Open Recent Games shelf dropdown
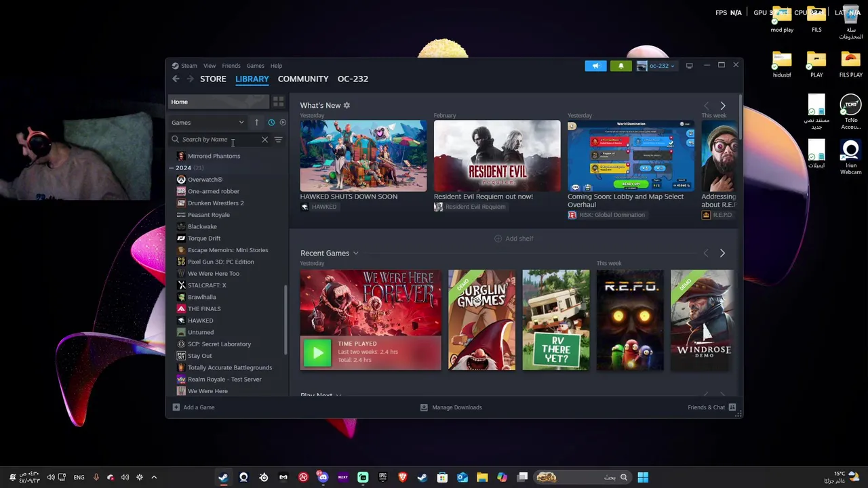Image resolution: width=868 pixels, height=488 pixels. point(355,253)
